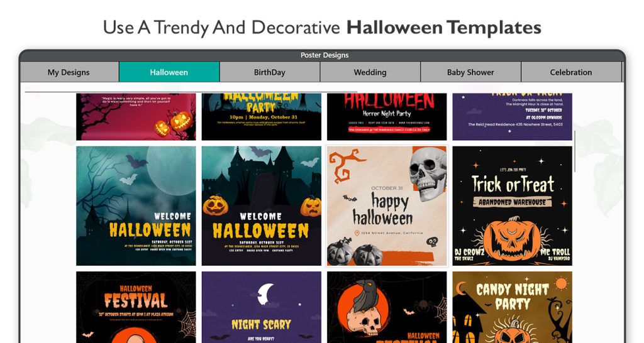Choose the teal Welcome Halloween moon template
644x343 pixels.
pyautogui.click(x=136, y=206)
